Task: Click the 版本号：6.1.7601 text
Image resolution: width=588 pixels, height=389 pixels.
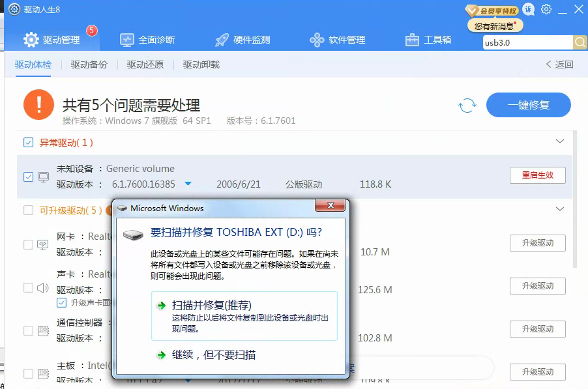Action: 261,121
